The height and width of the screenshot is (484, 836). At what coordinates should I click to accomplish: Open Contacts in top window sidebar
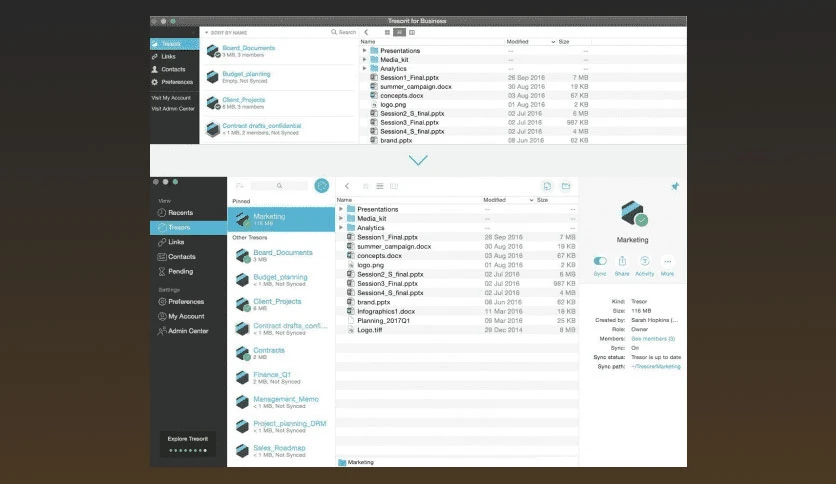pos(174,69)
